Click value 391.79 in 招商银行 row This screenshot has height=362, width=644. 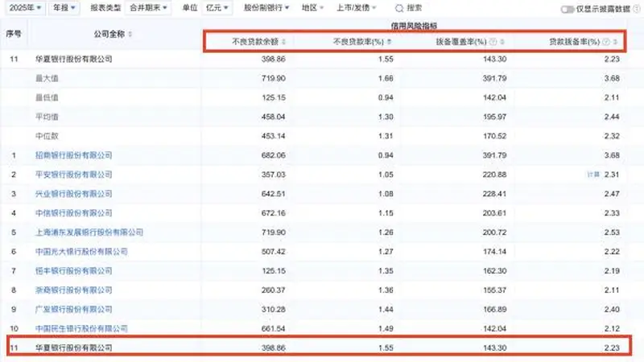pyautogui.click(x=494, y=155)
